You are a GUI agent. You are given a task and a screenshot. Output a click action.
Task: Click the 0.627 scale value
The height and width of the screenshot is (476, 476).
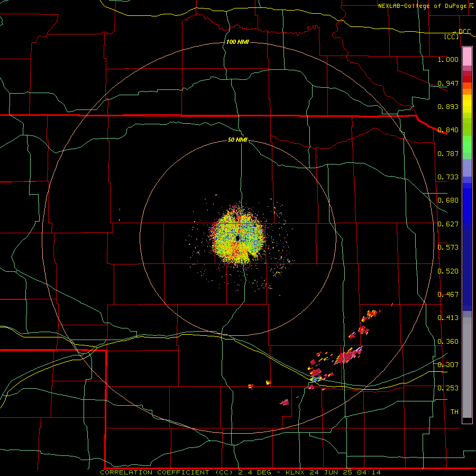click(x=448, y=224)
